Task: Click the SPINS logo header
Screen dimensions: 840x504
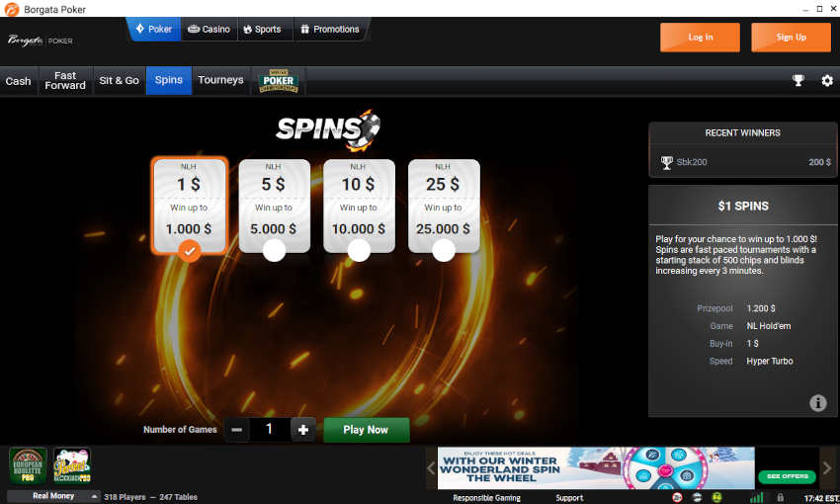Action: (328, 129)
